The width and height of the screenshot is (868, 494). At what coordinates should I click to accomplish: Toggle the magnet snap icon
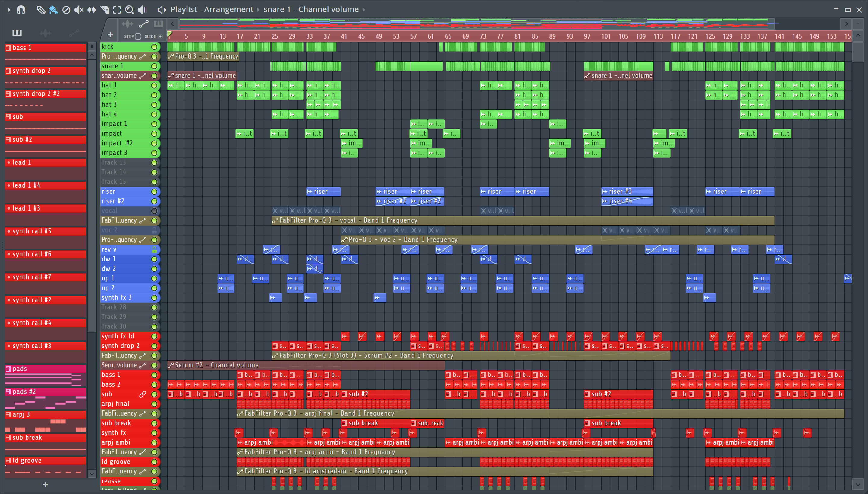click(x=21, y=10)
